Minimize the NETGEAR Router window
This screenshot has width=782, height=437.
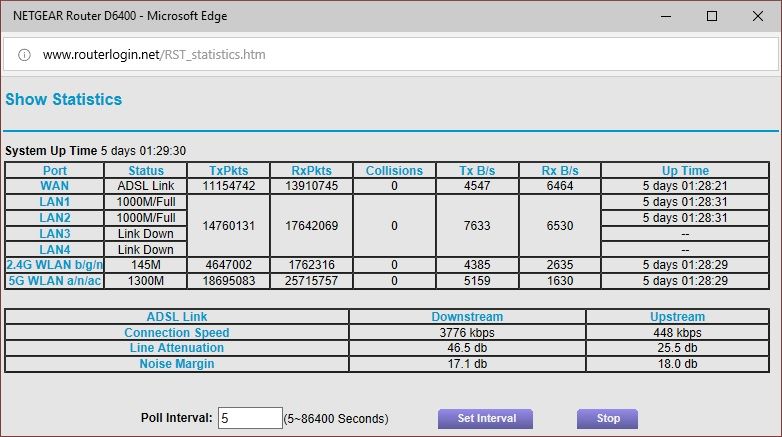point(665,16)
